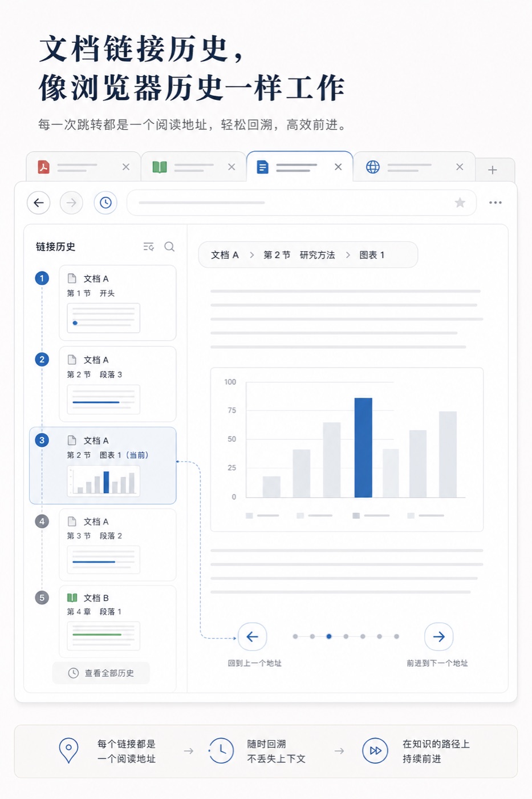The height and width of the screenshot is (799, 532).
Task: Open history entry 第 4 章 段落 1
Action: tap(117, 622)
